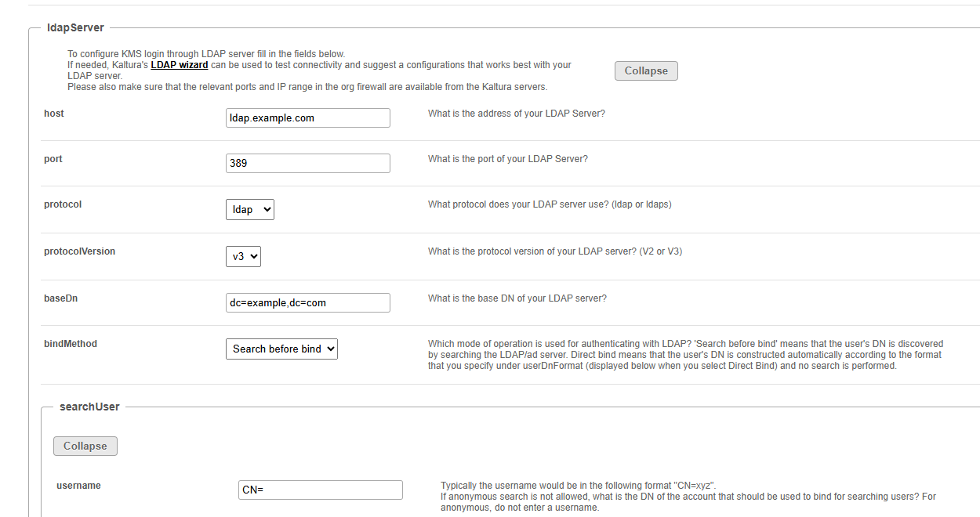Click the baseDn field label
Screen dimensions: 980x517
[60, 298]
